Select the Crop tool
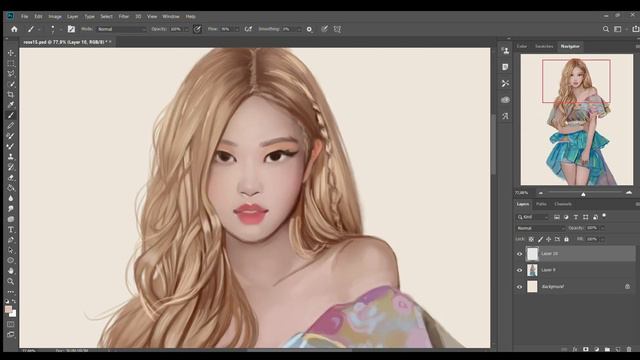Image resolution: width=640 pixels, height=360 pixels. pos(11,94)
